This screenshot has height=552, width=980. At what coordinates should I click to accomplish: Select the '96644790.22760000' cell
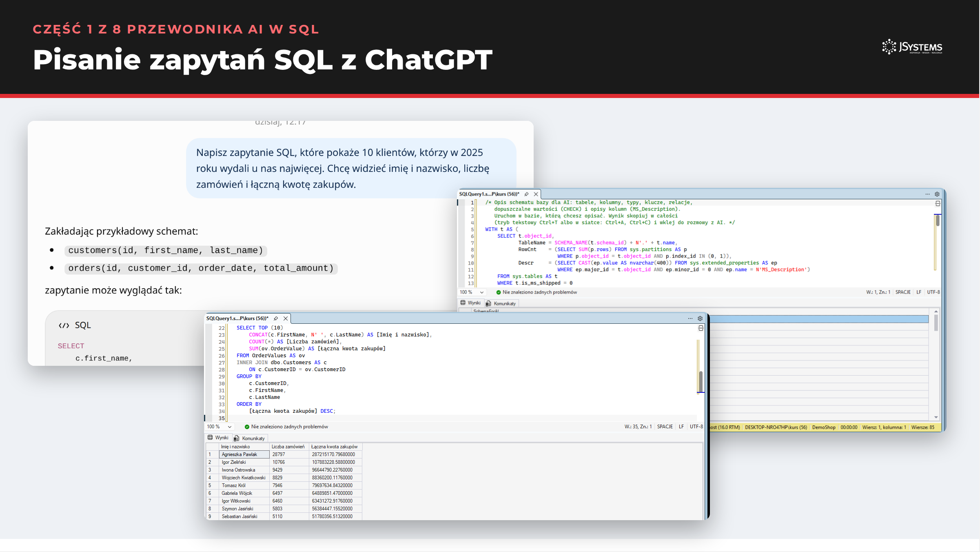[x=335, y=470]
